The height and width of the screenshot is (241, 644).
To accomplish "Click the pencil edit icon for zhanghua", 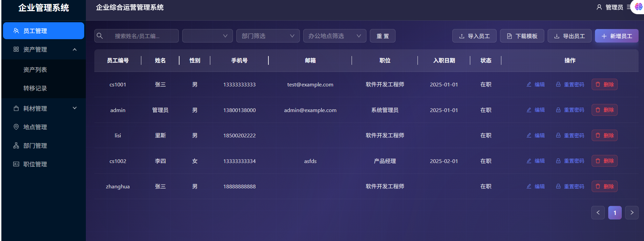I will [x=529, y=186].
